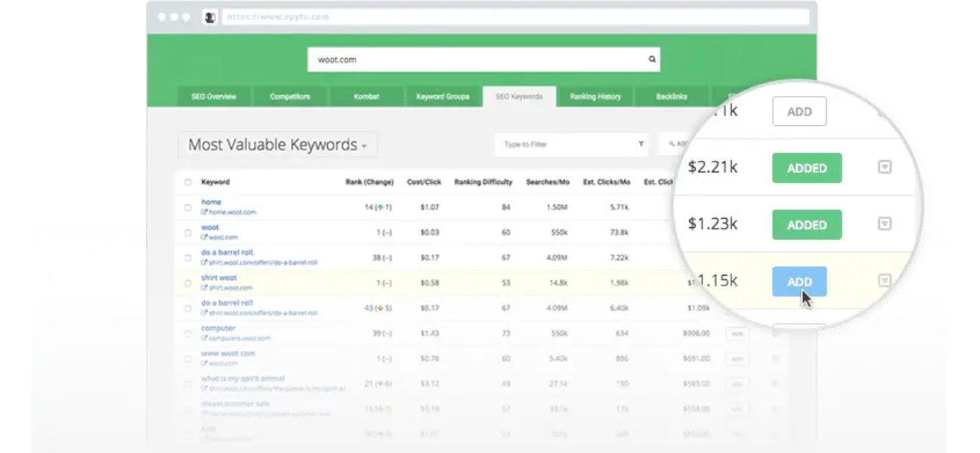
Task: Sort by the Rank (Change) column header
Action: click(x=369, y=182)
